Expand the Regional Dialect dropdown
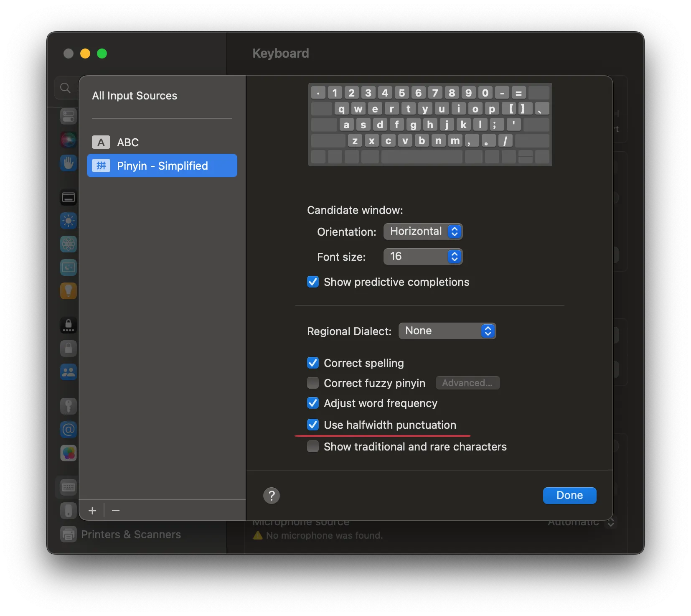Viewport: 691px width, 616px height. (x=447, y=331)
